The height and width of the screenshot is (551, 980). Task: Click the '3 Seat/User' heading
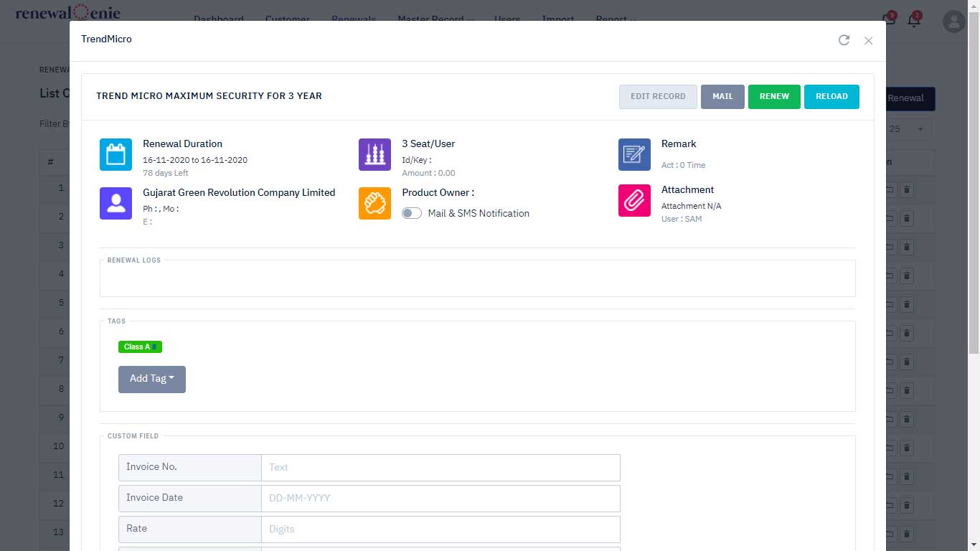coord(428,143)
